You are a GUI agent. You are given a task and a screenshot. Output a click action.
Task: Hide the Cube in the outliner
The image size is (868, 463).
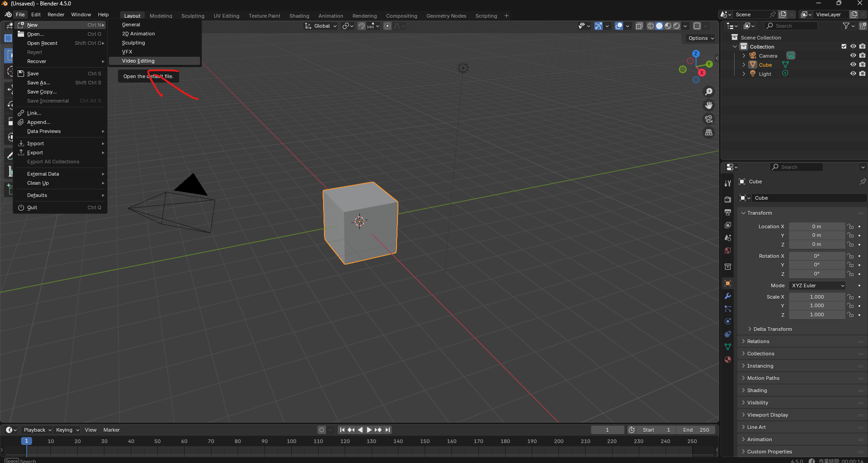click(x=853, y=64)
